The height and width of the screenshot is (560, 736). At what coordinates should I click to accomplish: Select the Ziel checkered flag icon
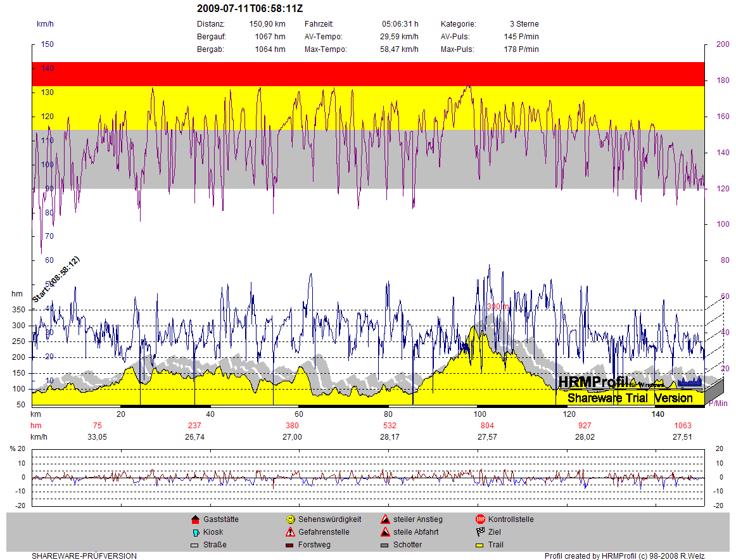(x=480, y=532)
